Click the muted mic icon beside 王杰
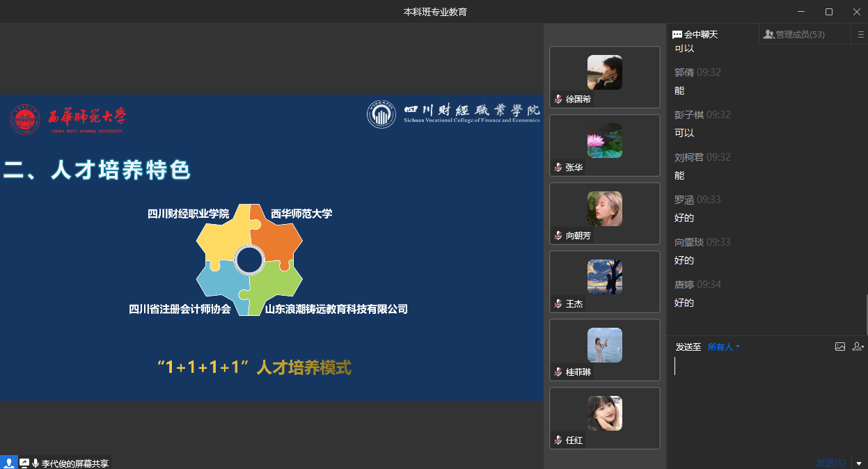The image size is (868, 469). click(x=558, y=304)
